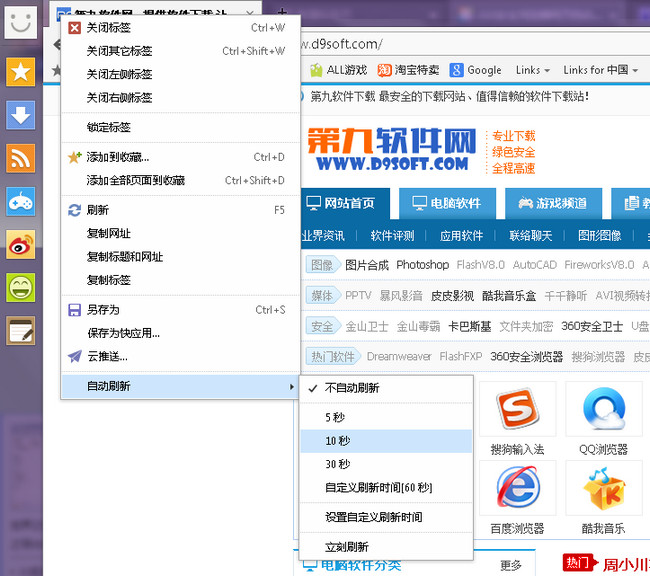Open the 游戏频道 navigation tab

553,203
